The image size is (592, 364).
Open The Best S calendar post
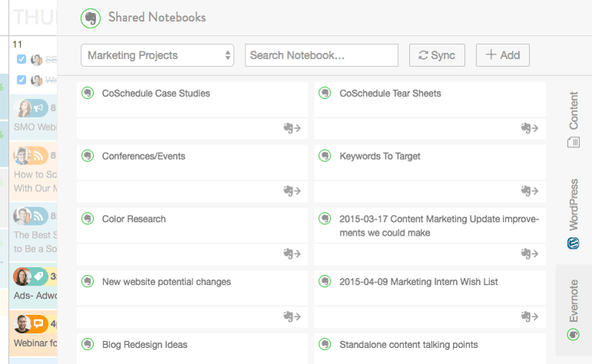tap(33, 231)
